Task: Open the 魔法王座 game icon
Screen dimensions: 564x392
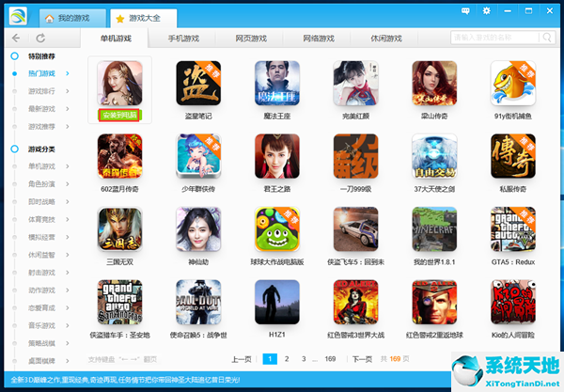Action: pyautogui.click(x=277, y=83)
